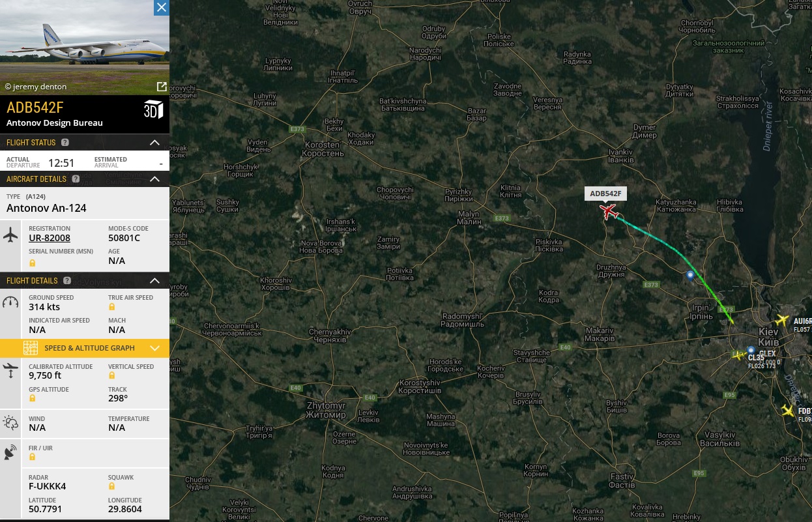Open the 3D view icon
The width and height of the screenshot is (812, 522).
pos(153,109)
